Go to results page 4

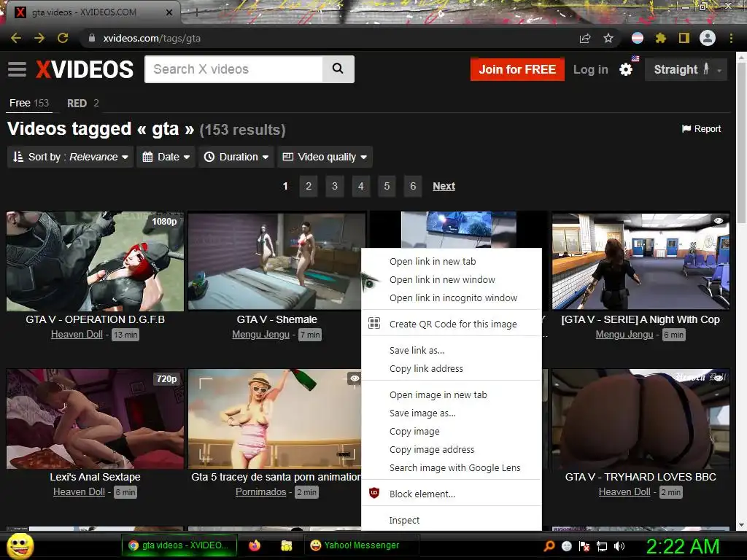click(360, 186)
